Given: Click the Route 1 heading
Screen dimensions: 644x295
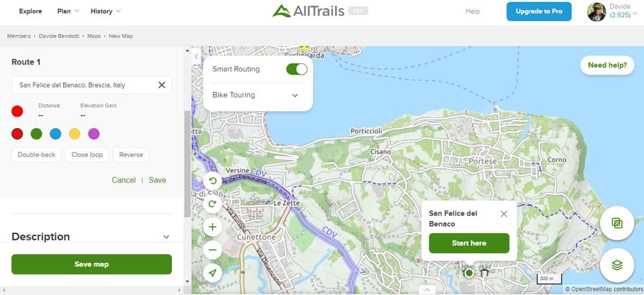Looking at the screenshot, I should click(26, 62).
